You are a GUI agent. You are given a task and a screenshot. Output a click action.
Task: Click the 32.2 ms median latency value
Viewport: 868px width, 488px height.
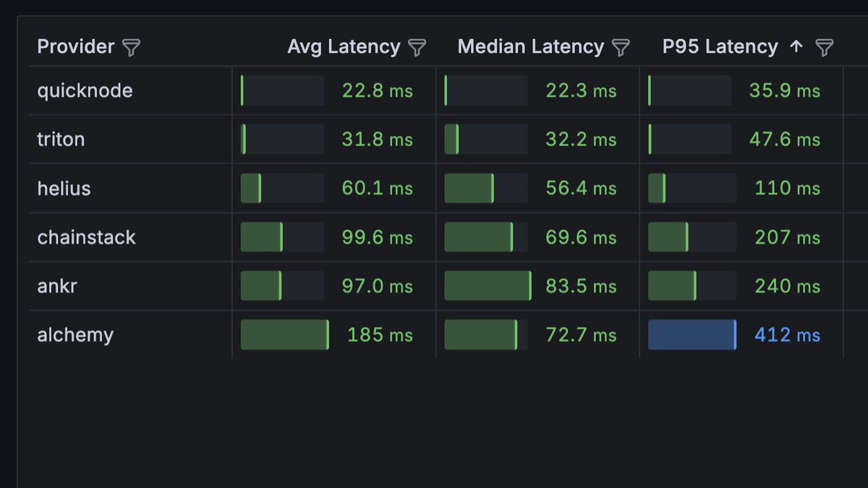(x=581, y=140)
